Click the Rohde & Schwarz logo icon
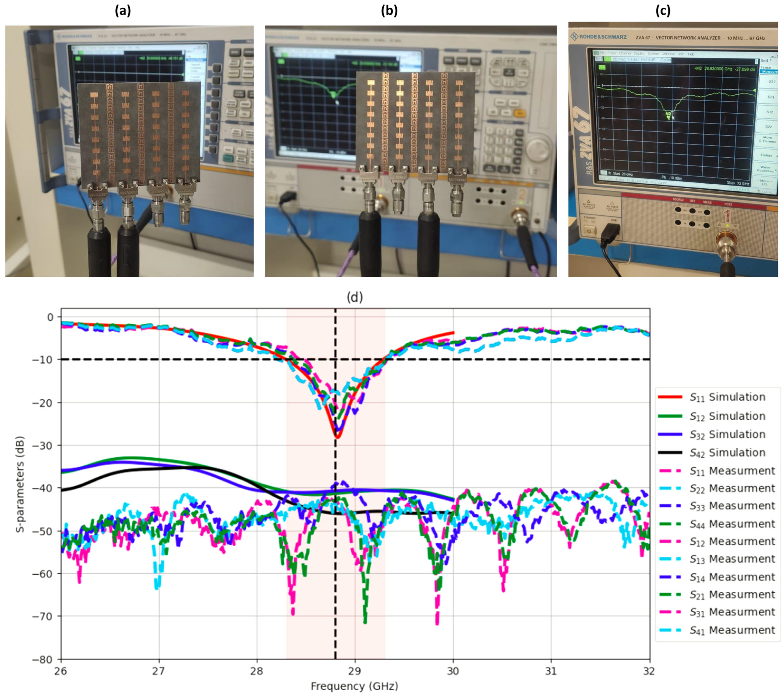 574,37
